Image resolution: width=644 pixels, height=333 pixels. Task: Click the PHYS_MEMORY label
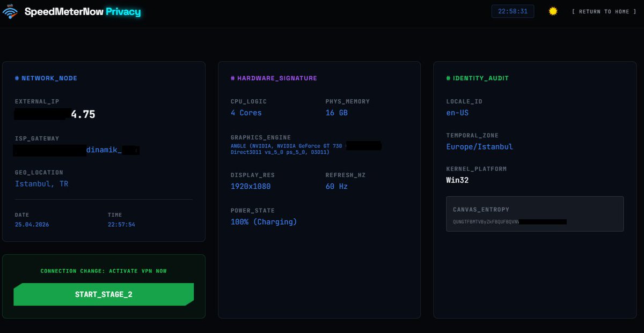pos(348,101)
